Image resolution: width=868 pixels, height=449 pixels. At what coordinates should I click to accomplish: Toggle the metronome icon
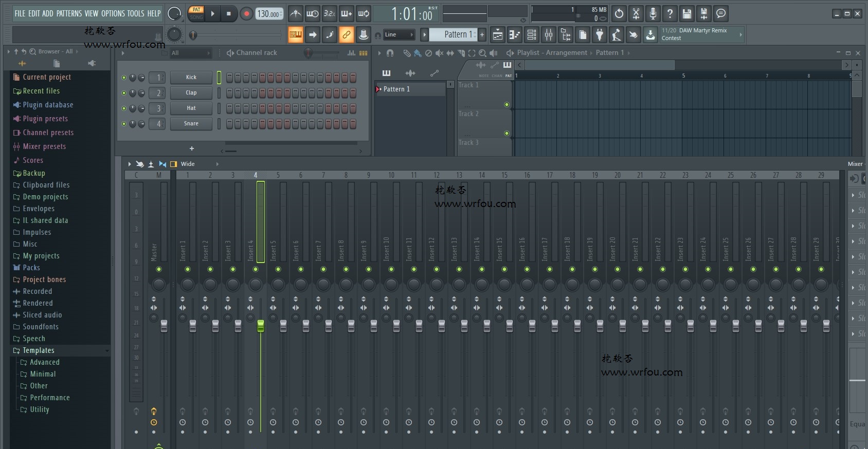click(x=295, y=14)
